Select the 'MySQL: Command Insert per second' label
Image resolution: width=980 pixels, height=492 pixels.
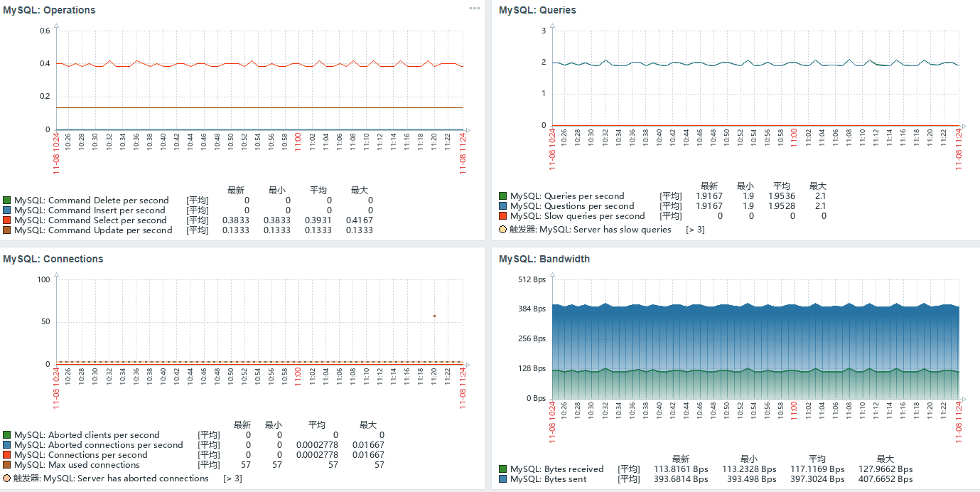(90, 210)
